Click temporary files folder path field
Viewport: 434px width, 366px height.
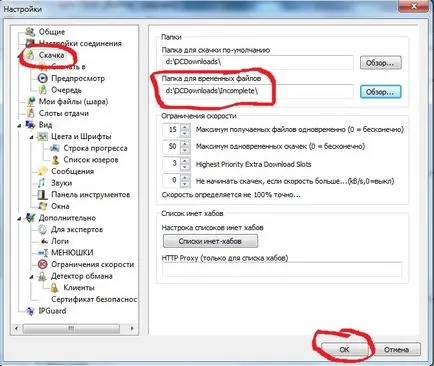coord(258,91)
